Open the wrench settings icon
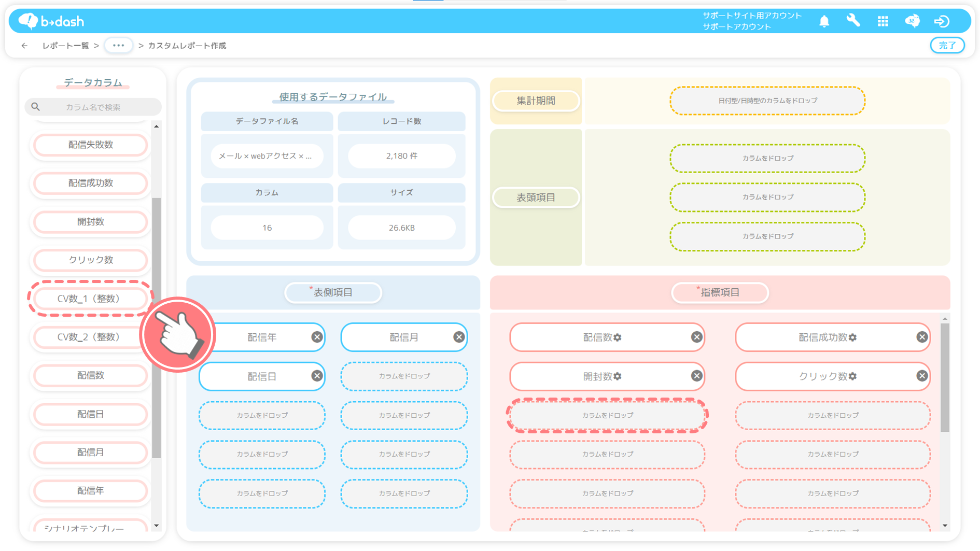Image resolution: width=980 pixels, height=551 pixels. click(x=853, y=21)
